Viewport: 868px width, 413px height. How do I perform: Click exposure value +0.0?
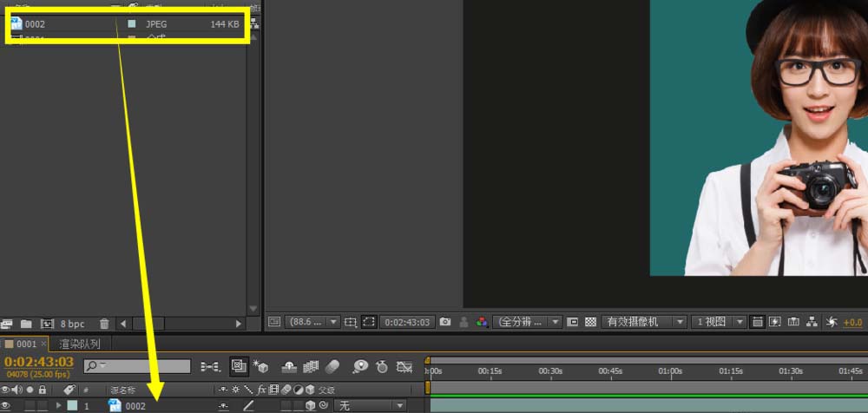(852, 322)
